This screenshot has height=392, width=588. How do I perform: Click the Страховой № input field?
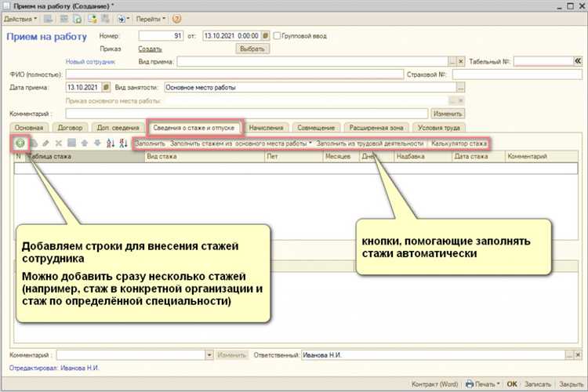[517, 74]
